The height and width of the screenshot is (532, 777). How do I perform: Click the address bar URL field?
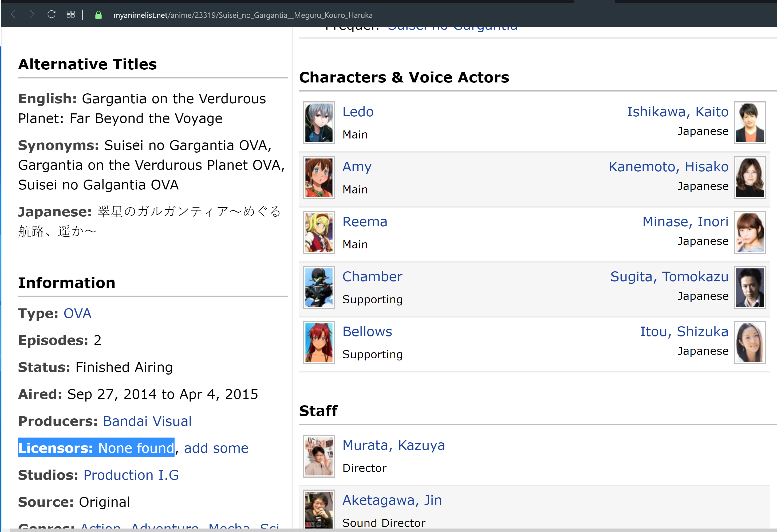pos(243,15)
